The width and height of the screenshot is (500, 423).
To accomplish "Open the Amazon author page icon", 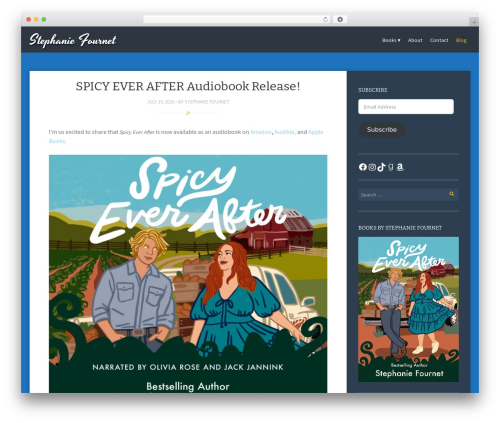I will [400, 167].
